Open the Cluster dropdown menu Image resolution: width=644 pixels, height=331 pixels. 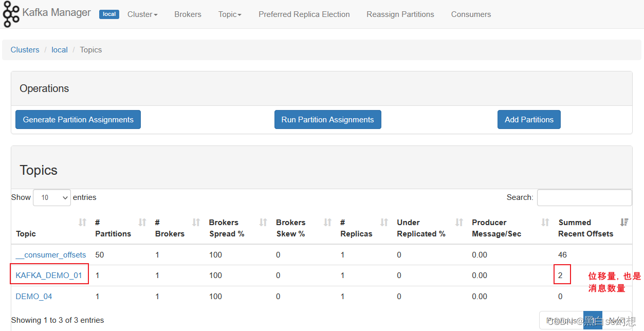(142, 14)
